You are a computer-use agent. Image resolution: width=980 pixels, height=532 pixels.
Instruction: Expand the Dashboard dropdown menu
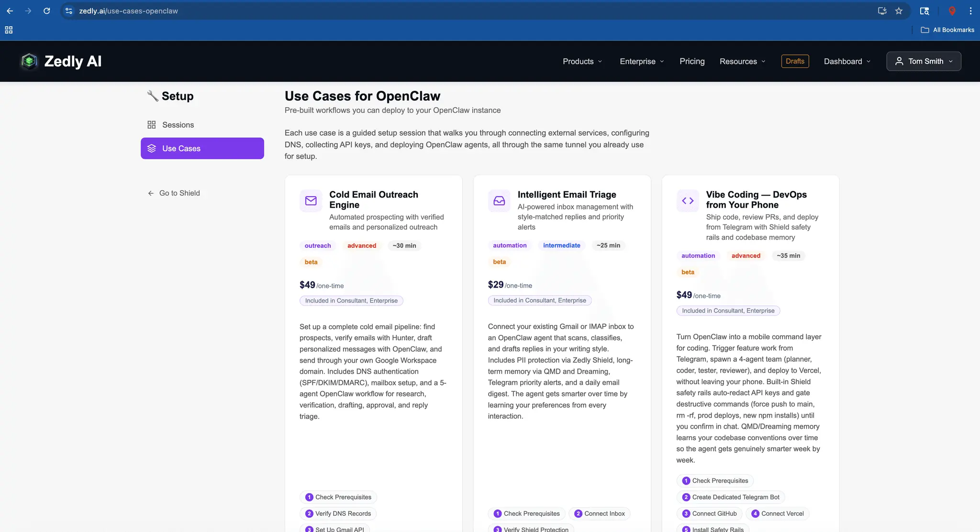847,61
